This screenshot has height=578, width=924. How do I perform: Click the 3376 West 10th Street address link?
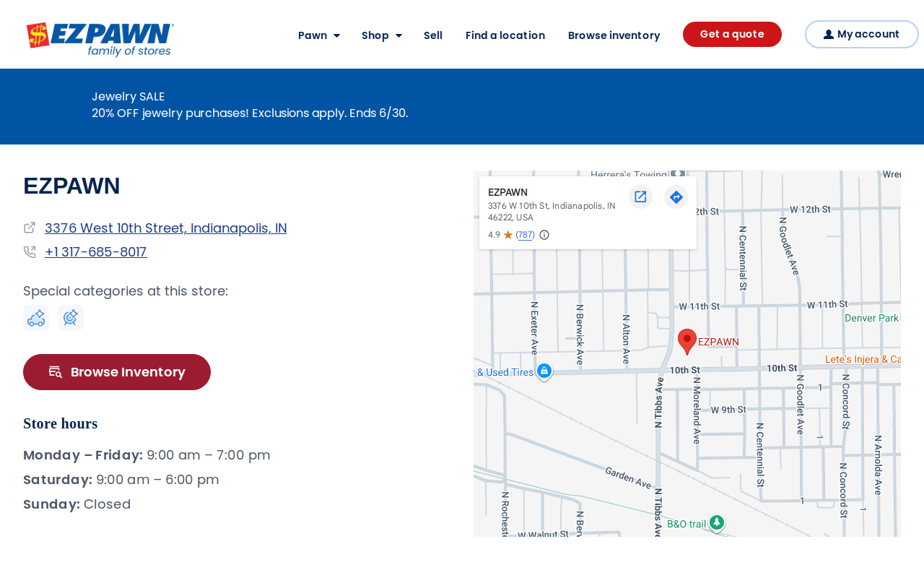[166, 228]
